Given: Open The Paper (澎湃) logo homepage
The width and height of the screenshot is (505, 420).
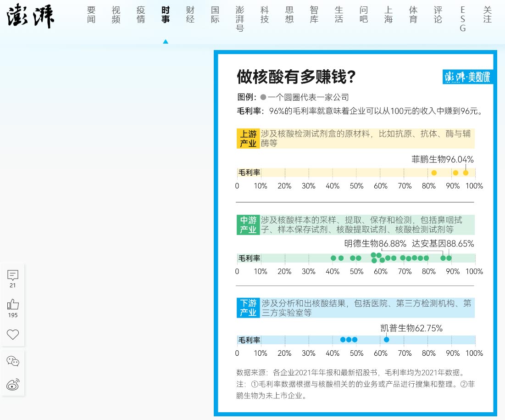Looking at the screenshot, I should coord(30,16).
